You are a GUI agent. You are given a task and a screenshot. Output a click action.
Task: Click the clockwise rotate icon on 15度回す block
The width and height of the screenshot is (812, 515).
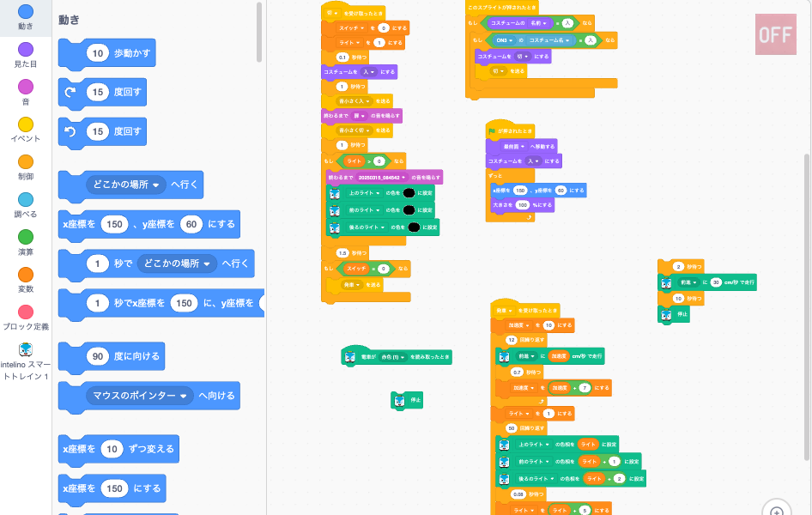(70, 92)
